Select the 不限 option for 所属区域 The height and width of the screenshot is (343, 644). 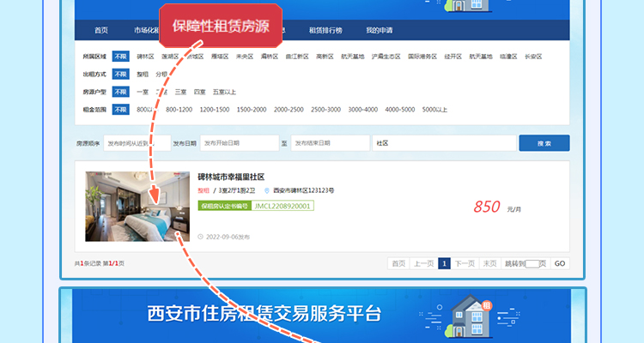(121, 57)
